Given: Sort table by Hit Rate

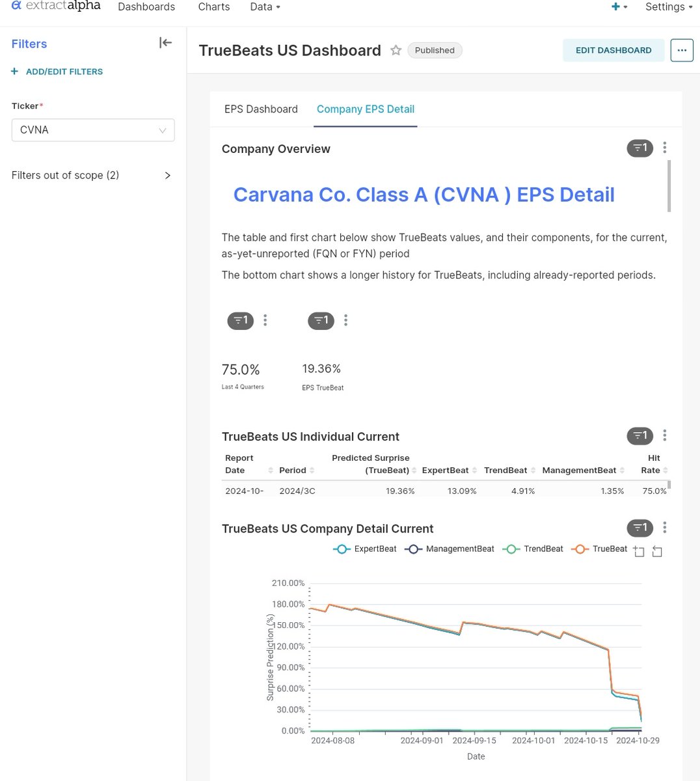Looking at the screenshot, I should click(654, 464).
